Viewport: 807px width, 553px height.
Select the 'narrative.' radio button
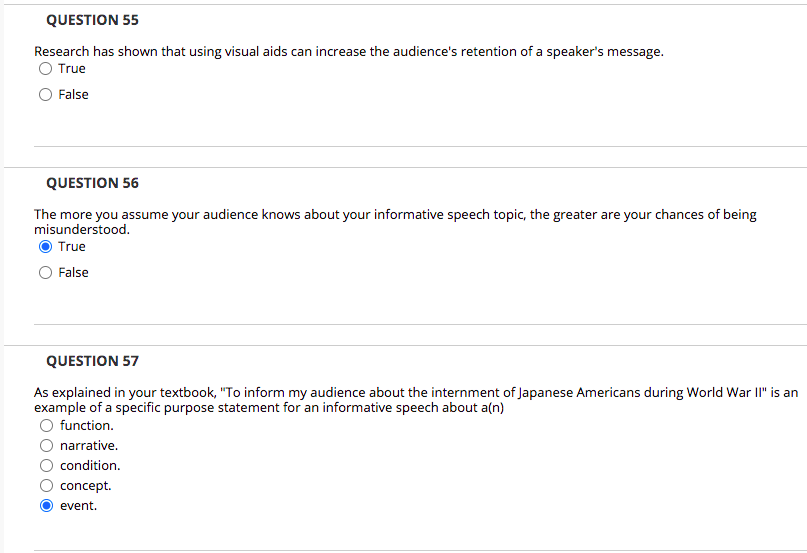click(x=46, y=446)
